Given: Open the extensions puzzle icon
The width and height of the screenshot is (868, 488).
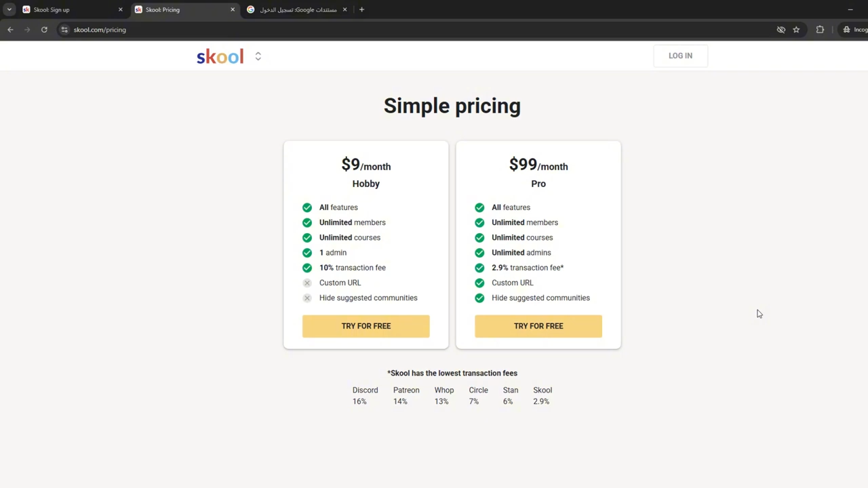Looking at the screenshot, I should click(x=820, y=30).
